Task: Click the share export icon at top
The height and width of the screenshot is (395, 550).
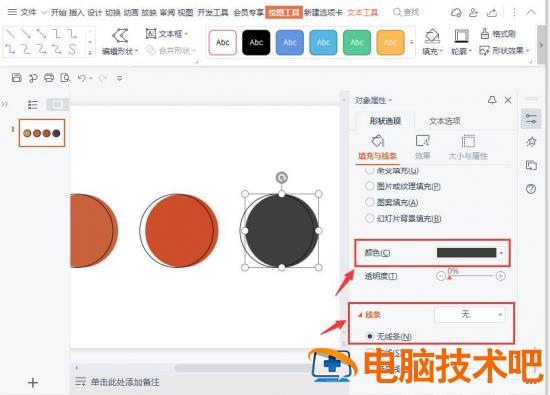Action: point(492,13)
